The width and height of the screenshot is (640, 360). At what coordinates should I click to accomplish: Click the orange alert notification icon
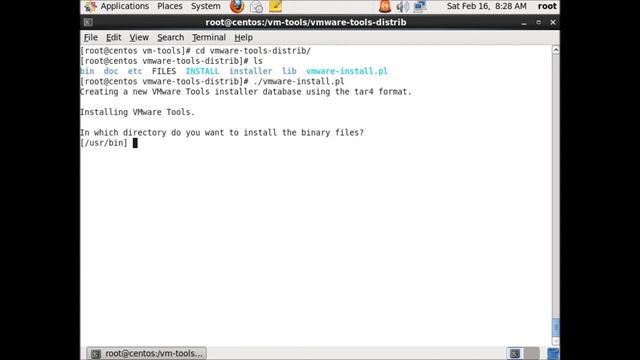pyautogui.click(x=384, y=6)
